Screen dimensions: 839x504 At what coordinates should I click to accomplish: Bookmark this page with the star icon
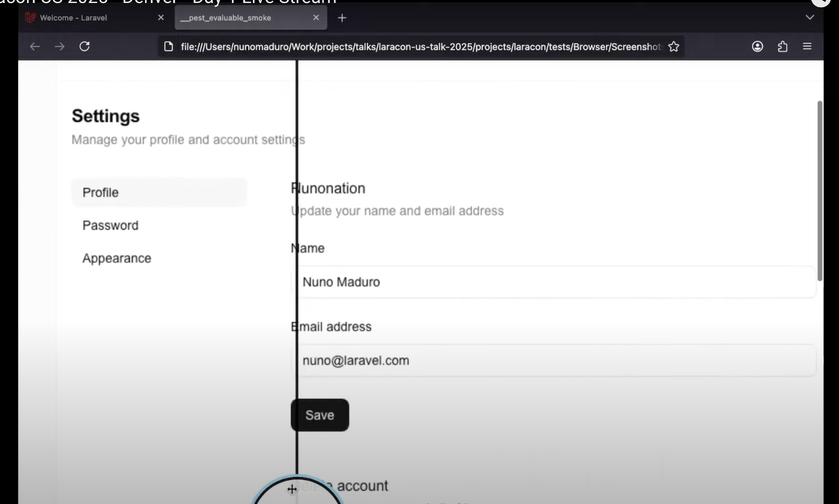point(674,46)
